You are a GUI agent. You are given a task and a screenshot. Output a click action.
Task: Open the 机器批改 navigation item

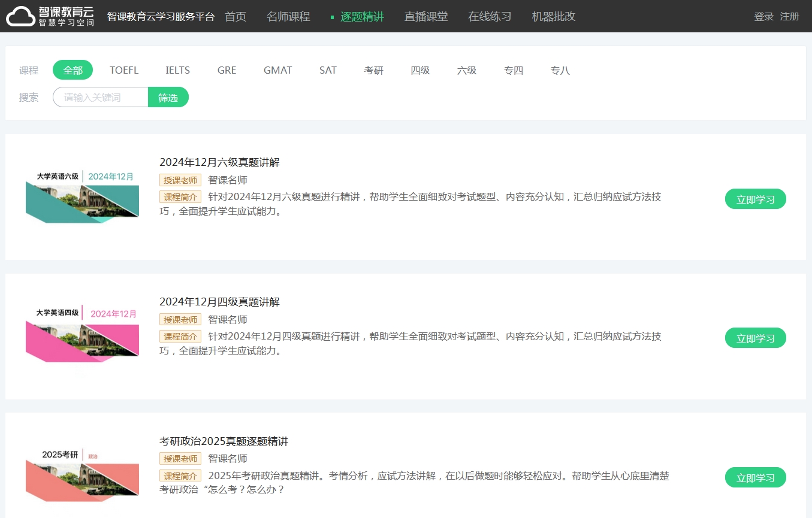pyautogui.click(x=554, y=17)
